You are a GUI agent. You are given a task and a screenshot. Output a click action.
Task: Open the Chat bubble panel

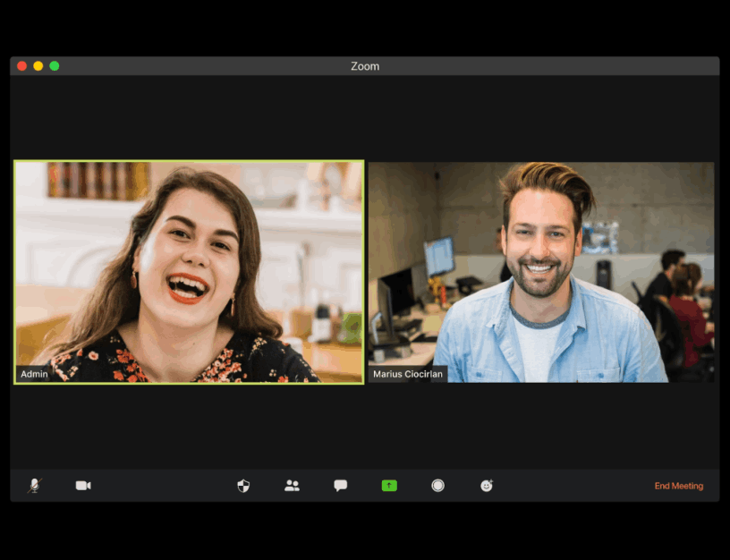pyautogui.click(x=340, y=486)
